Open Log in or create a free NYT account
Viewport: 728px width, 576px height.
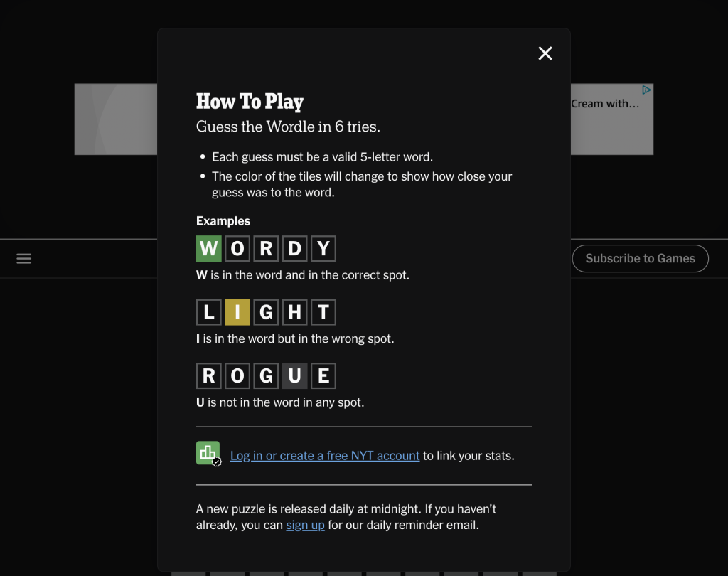coord(324,456)
